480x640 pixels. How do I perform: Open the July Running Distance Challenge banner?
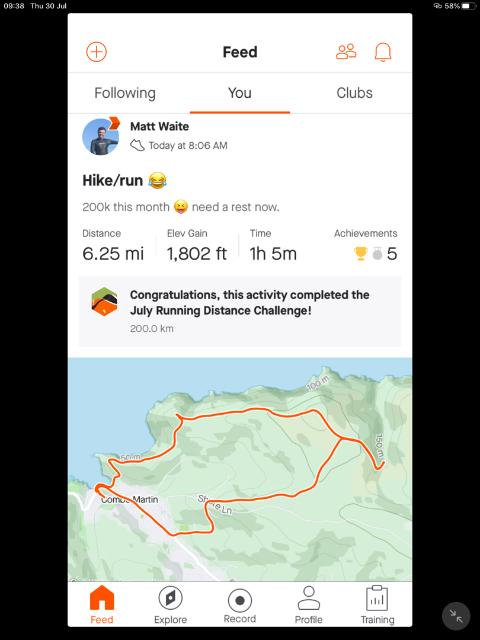coord(240,311)
